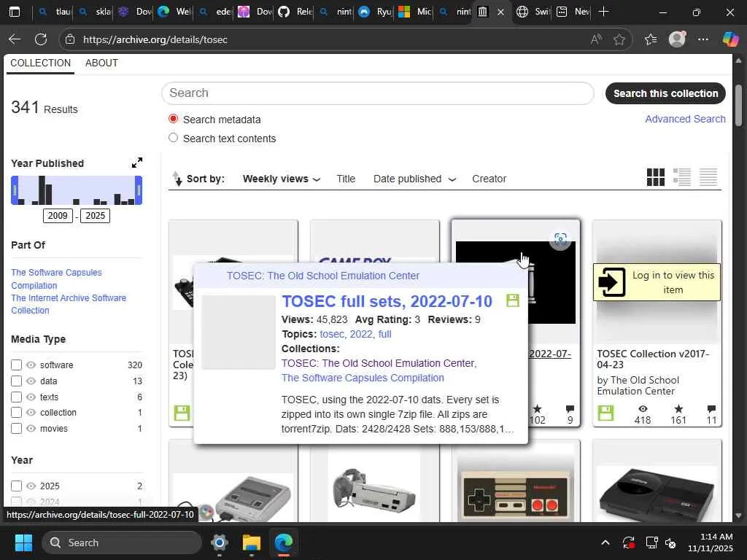The width and height of the screenshot is (747, 560).
Task: Click the tosec topic link in popup
Action: coord(332,334)
